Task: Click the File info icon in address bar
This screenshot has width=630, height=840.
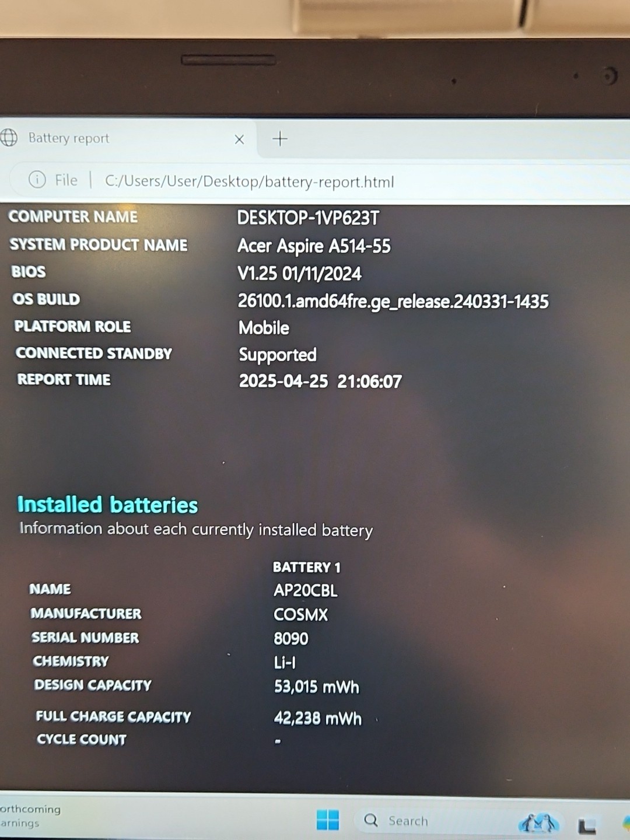Action: (37, 180)
